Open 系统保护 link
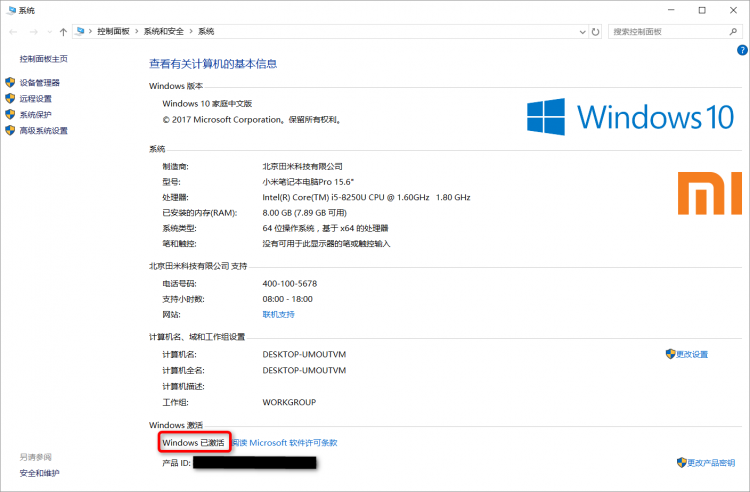This screenshot has width=750, height=492. point(35,114)
